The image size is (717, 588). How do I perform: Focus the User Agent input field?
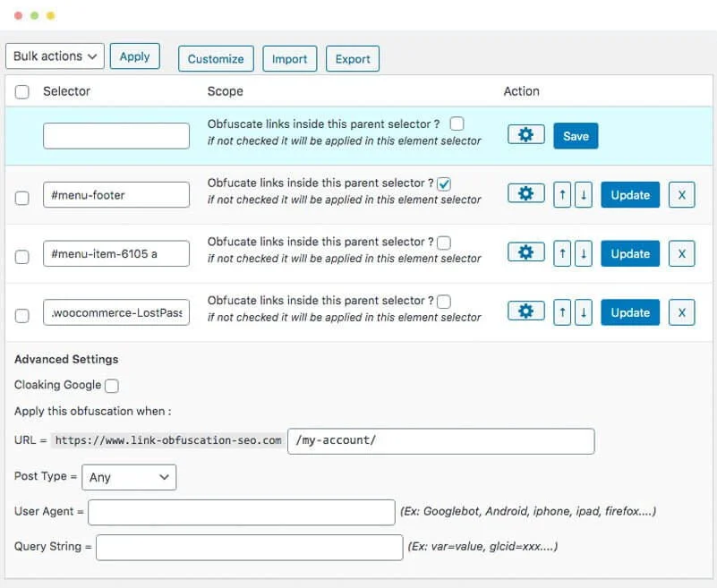click(x=242, y=513)
